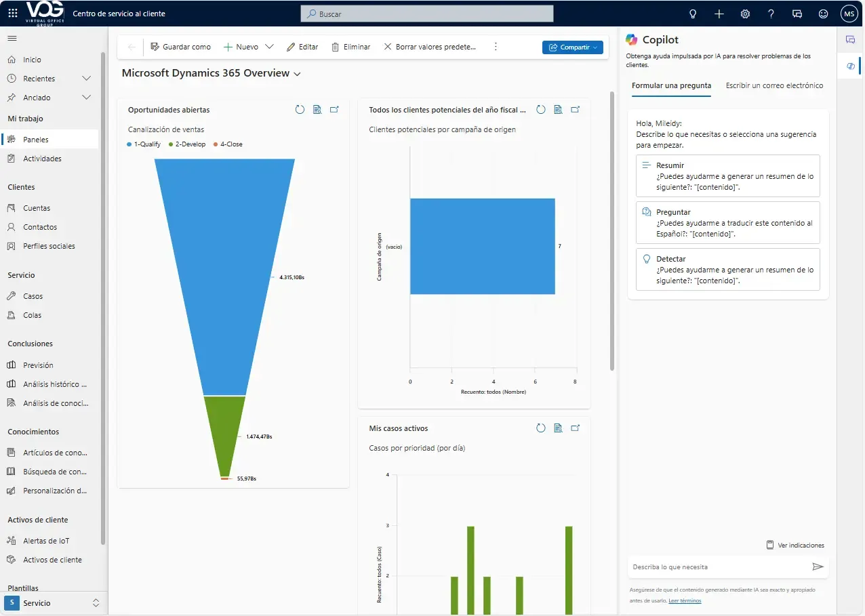This screenshot has width=865, height=616.
Task: Open the app launcher waffle icon
Action: 13,14
